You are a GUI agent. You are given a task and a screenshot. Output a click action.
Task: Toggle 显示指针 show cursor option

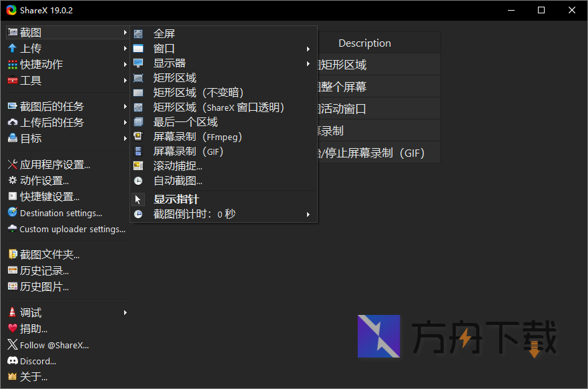pyautogui.click(x=176, y=198)
